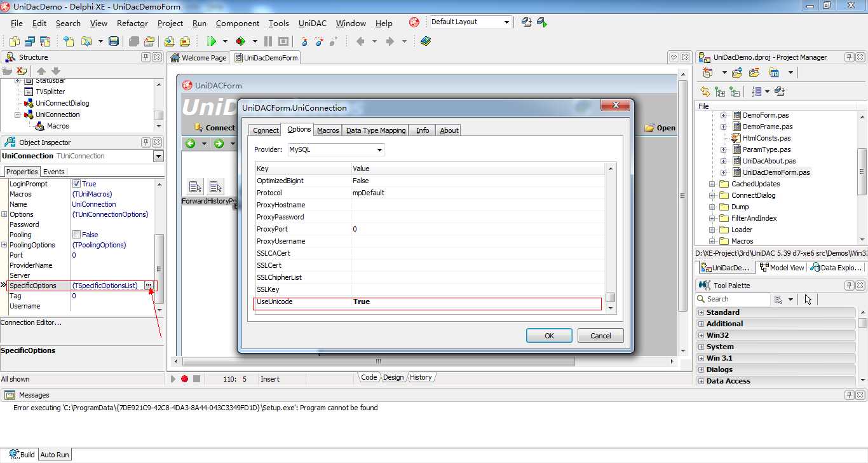Click the New Items toolbar icon
The image size is (868, 463).
coord(69,41)
